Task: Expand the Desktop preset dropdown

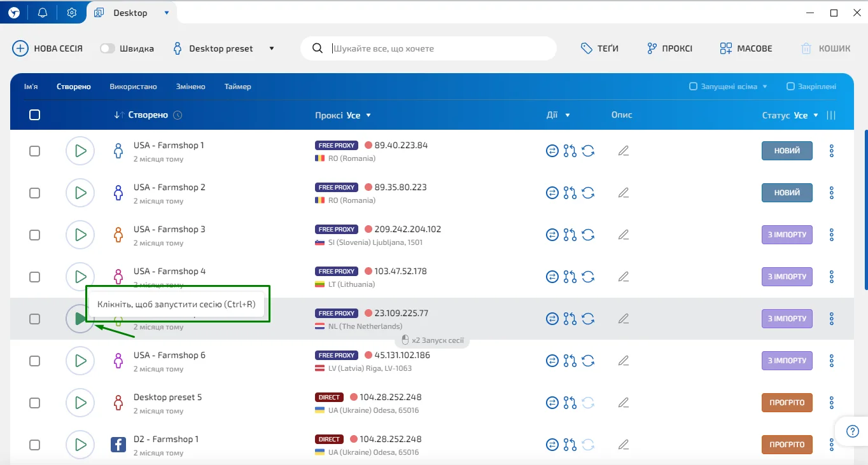Action: (x=272, y=48)
